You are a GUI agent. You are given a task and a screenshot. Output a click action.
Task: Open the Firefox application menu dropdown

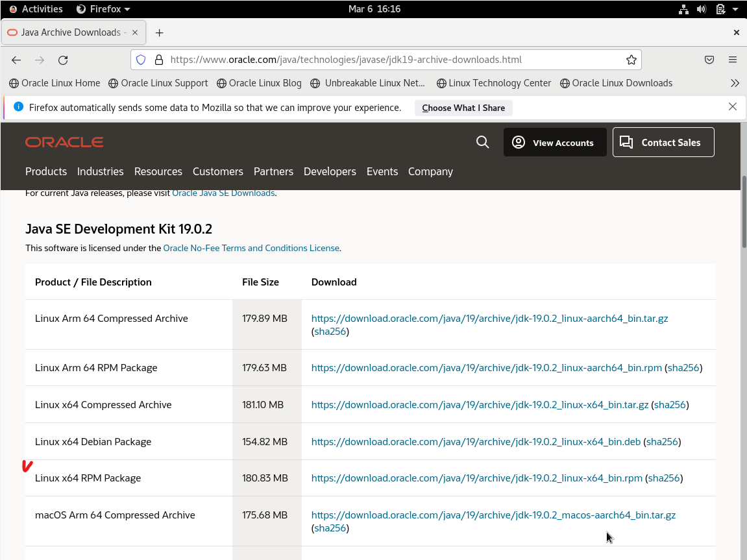pos(103,9)
